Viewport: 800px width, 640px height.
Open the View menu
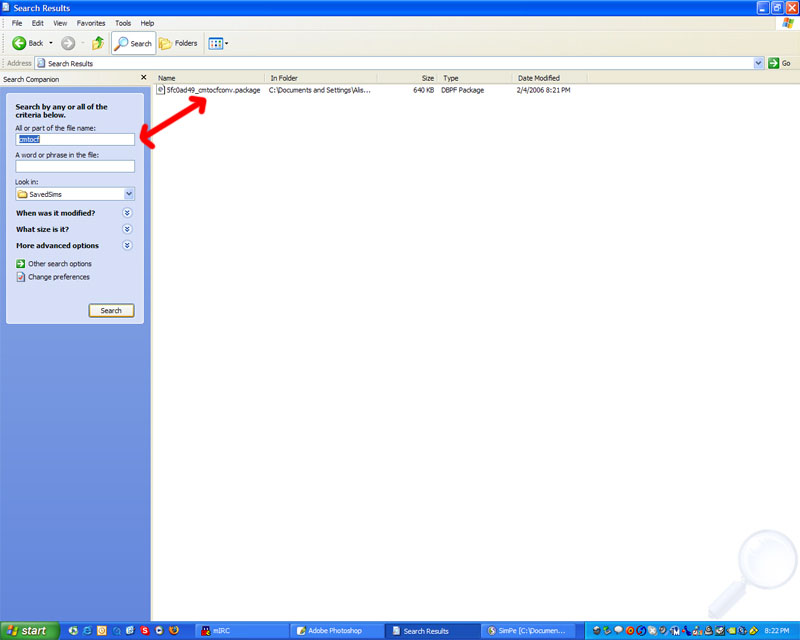click(x=60, y=23)
